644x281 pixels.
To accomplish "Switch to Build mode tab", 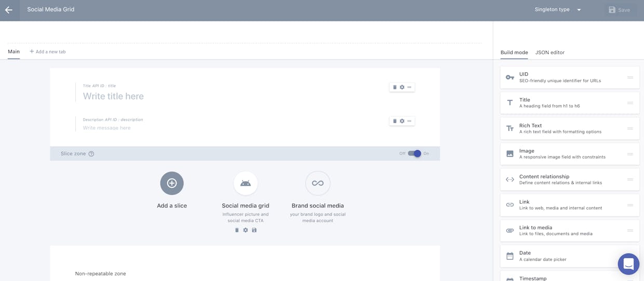I will coord(514,52).
